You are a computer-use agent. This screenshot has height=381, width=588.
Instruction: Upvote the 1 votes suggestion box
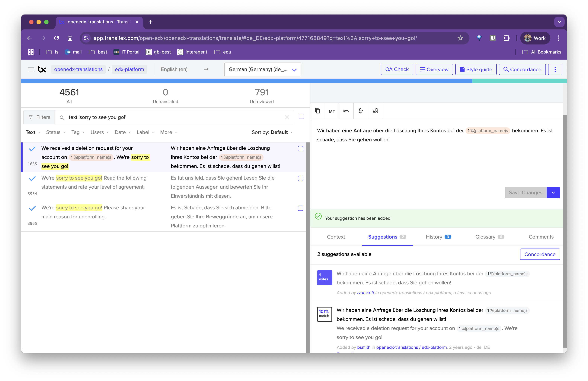point(324,277)
